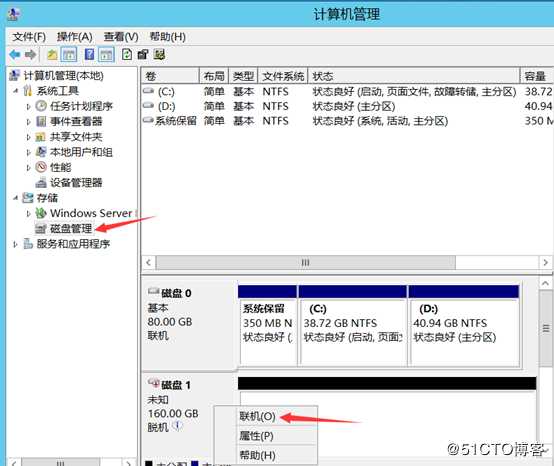554x466 pixels.
Task: Click the 任务计划程序 clock icon
Action: 41,106
